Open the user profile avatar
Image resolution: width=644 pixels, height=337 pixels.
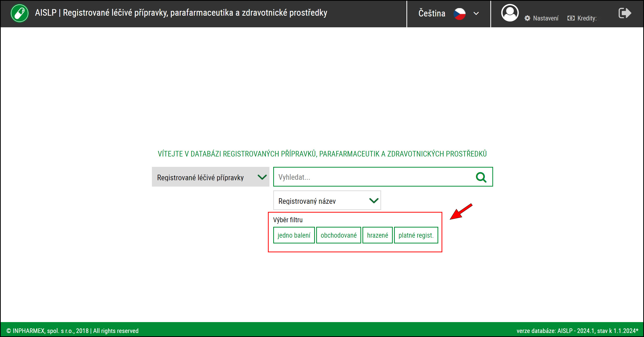510,13
